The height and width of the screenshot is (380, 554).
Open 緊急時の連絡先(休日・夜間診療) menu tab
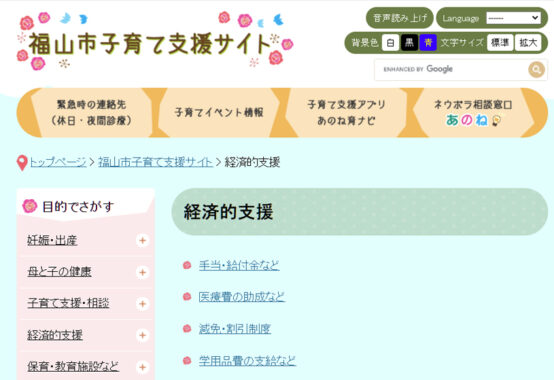point(92,113)
